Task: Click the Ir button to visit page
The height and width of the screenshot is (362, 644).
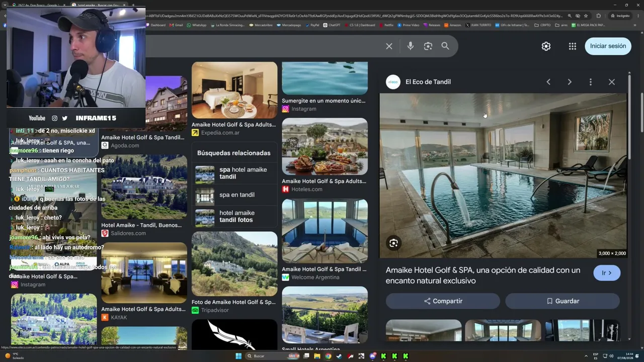Action: (x=607, y=273)
